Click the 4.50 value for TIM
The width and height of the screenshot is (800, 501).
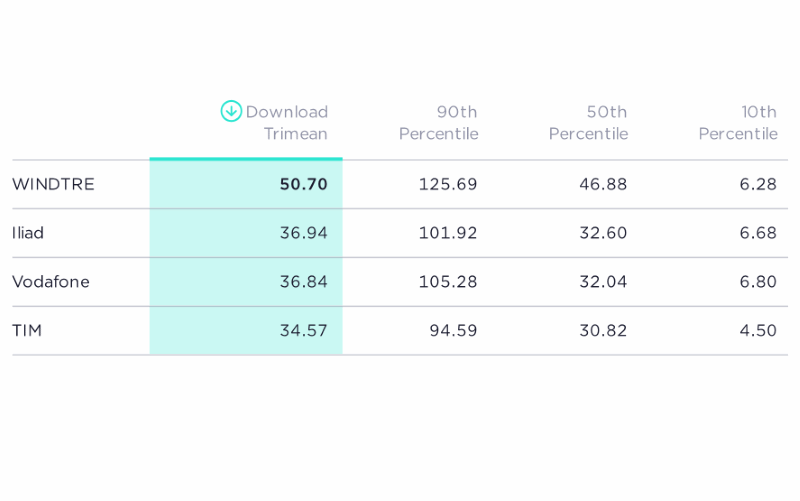point(758,331)
